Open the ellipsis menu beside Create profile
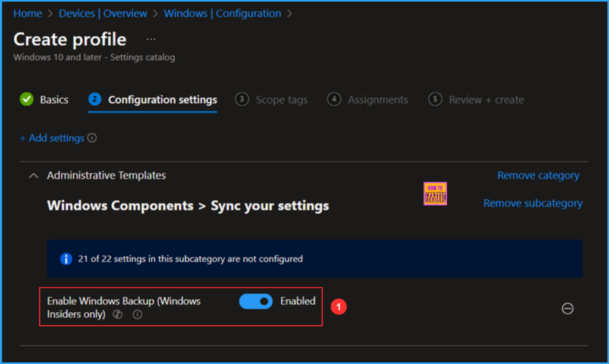Screen dimensions: 609x364 (151, 39)
